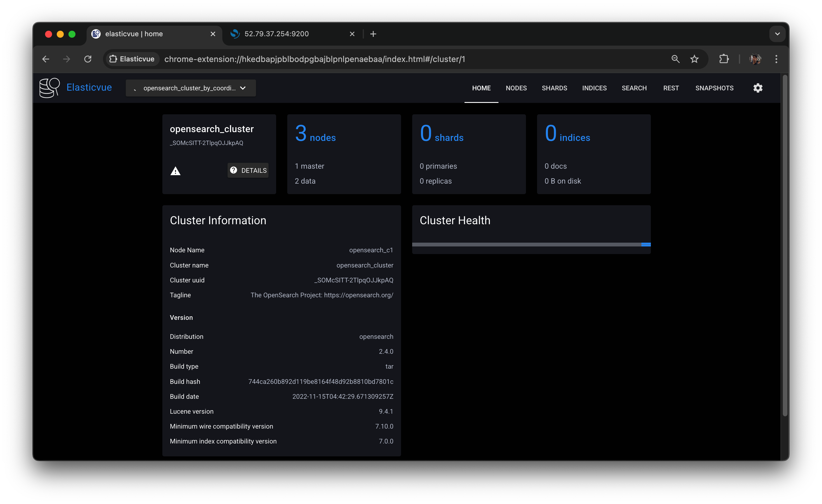Image resolution: width=822 pixels, height=504 pixels.
Task: Click the cluster warning triangle icon
Action: click(176, 171)
